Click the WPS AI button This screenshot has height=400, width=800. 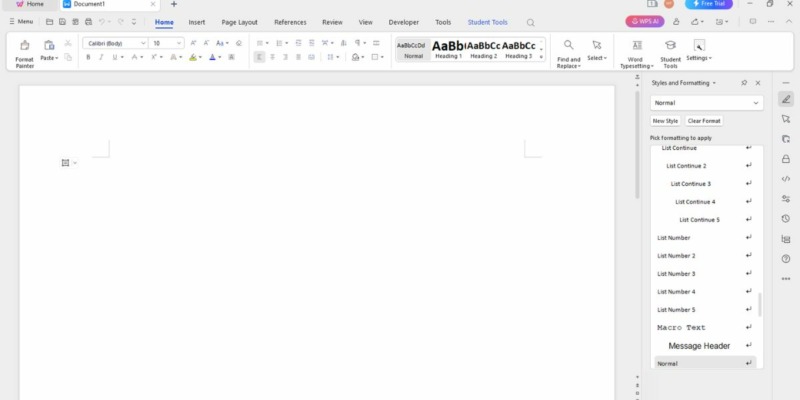point(645,22)
